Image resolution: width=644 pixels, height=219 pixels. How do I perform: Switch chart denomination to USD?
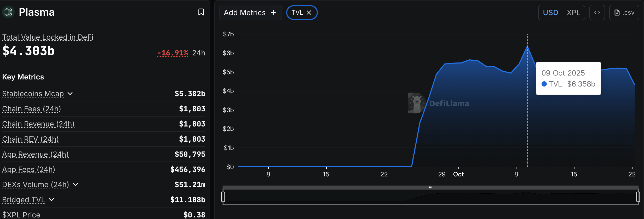(550, 13)
